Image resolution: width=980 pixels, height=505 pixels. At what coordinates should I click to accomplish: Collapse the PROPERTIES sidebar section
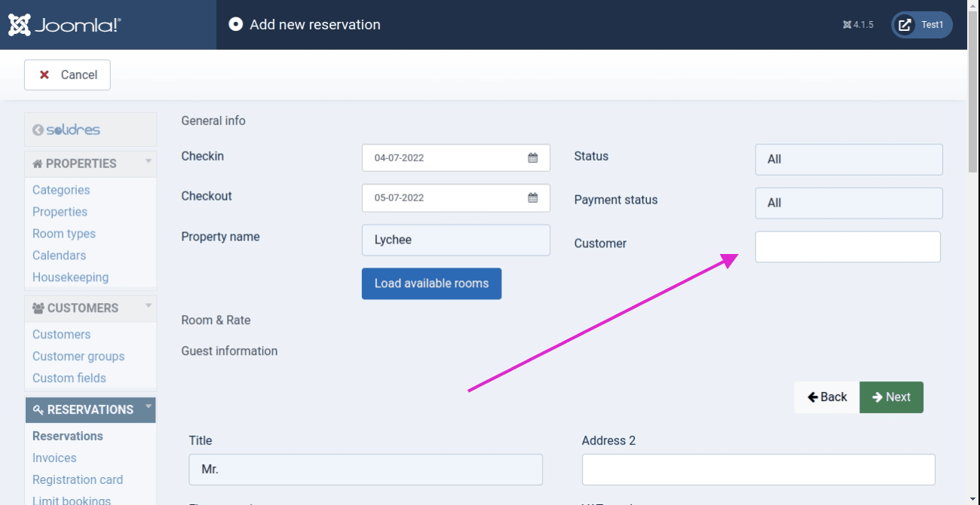point(149,161)
